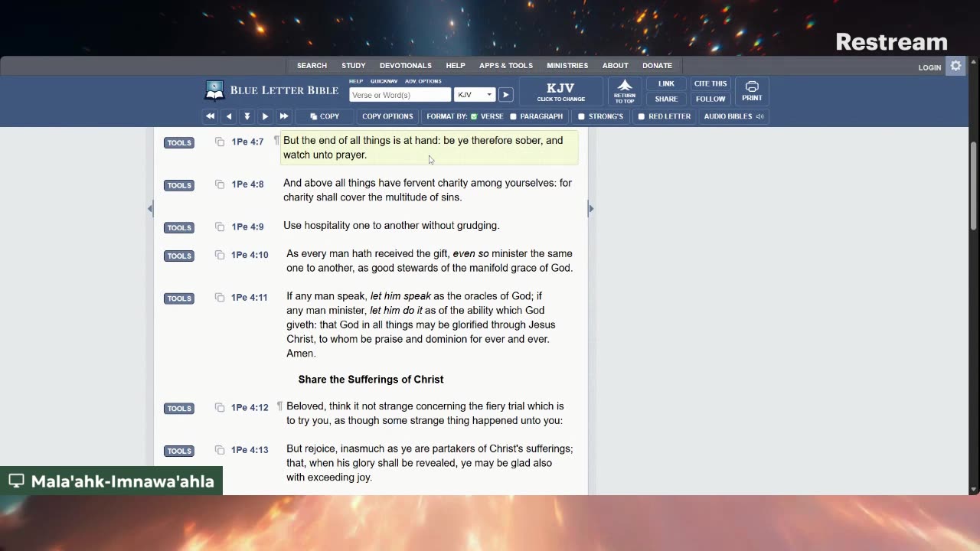The height and width of the screenshot is (551, 980).
Task: Click the Share button
Action: (666, 99)
